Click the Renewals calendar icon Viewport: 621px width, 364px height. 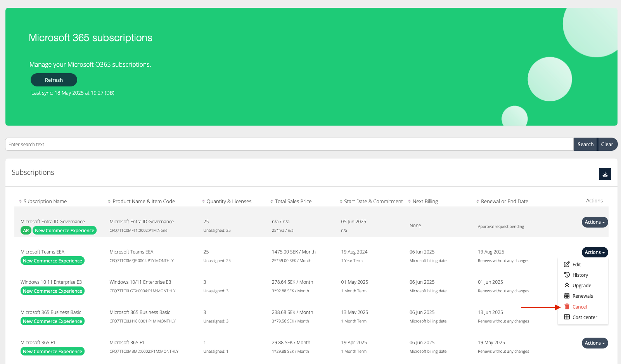[567, 296]
